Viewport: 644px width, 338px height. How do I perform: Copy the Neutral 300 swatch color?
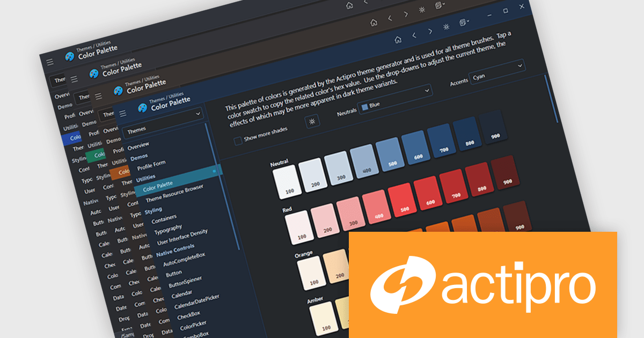(338, 168)
